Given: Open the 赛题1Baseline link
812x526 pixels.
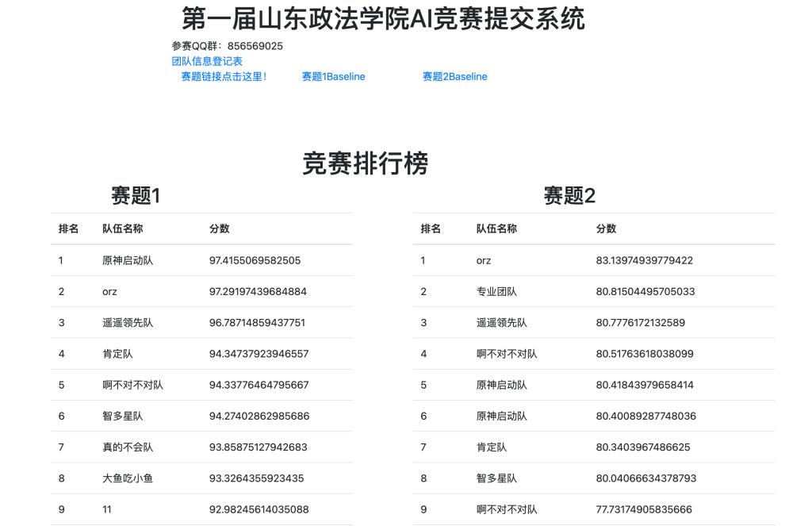Looking at the screenshot, I should [334, 77].
